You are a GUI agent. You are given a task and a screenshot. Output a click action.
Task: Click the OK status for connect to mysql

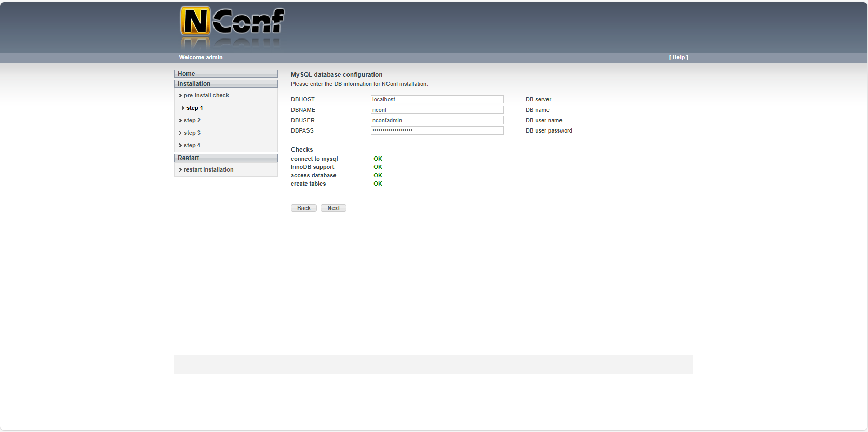tap(378, 159)
